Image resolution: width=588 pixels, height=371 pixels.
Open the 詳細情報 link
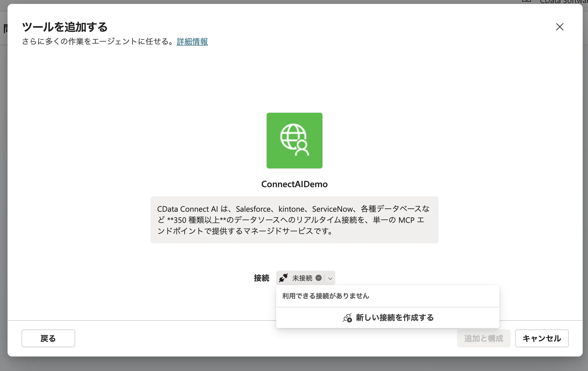[x=192, y=41]
